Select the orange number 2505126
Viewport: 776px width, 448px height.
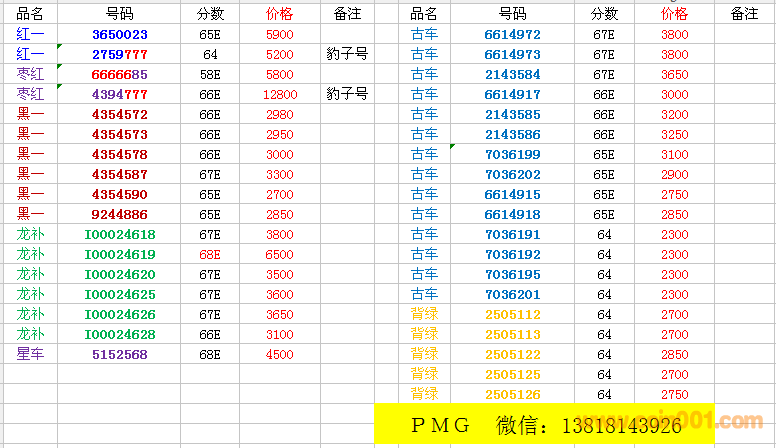(512, 394)
